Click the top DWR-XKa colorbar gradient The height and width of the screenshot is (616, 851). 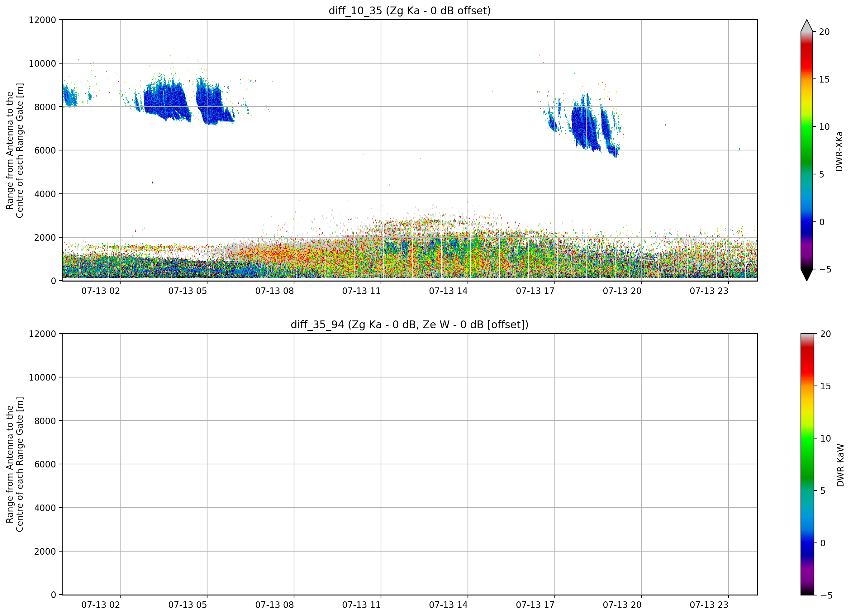pos(807,150)
